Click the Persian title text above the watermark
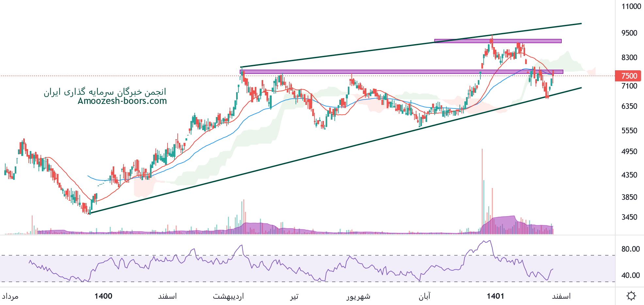This screenshot has width=644, height=305. pyautogui.click(x=105, y=92)
